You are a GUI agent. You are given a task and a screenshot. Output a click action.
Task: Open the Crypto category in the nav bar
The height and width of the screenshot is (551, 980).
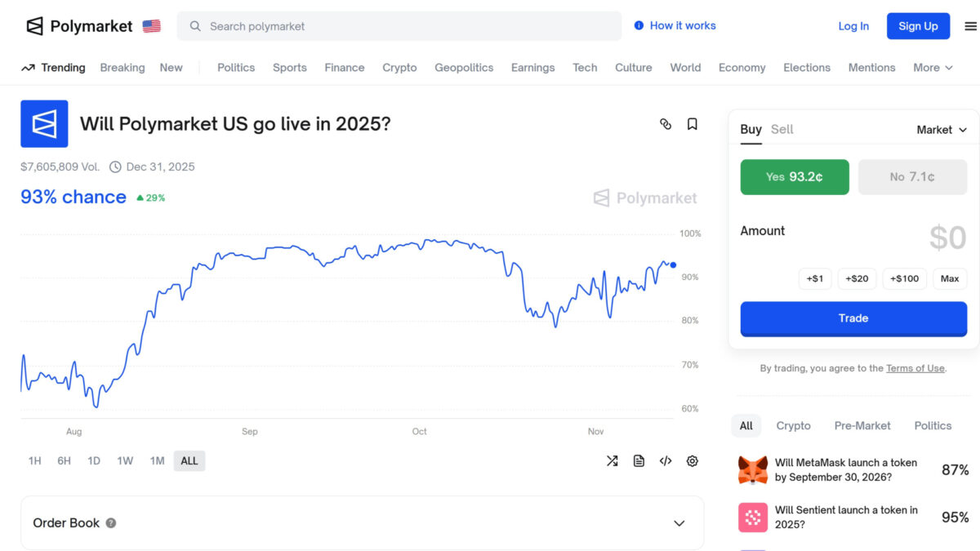(x=399, y=68)
